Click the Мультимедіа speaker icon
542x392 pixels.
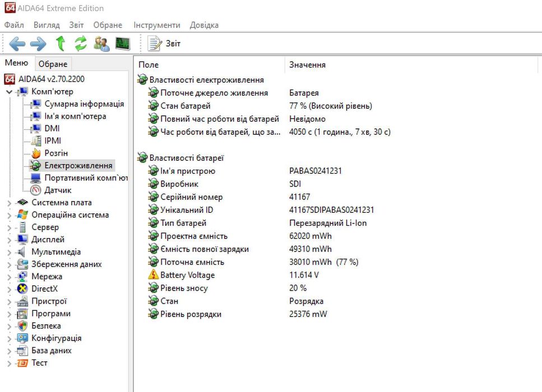[21, 252]
